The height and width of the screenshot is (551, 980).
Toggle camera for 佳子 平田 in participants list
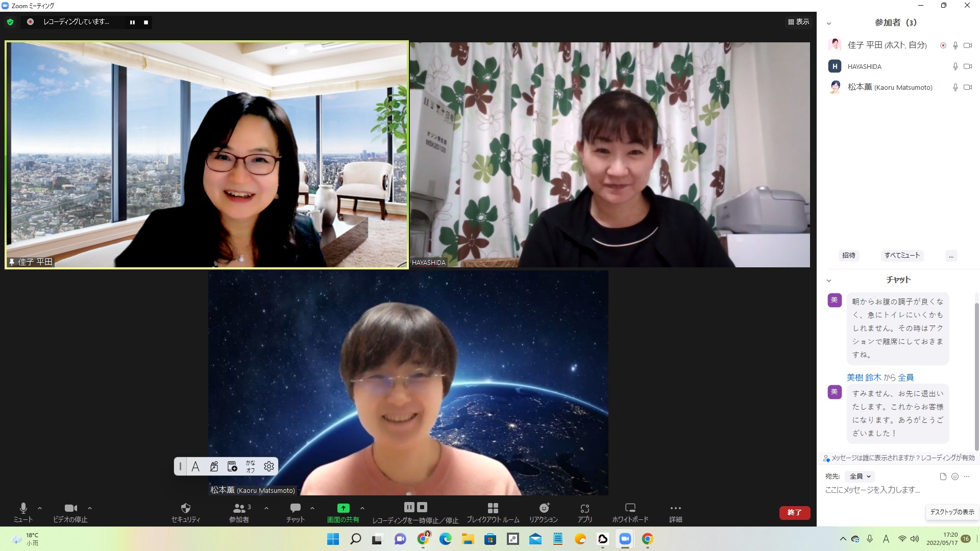tap(968, 45)
